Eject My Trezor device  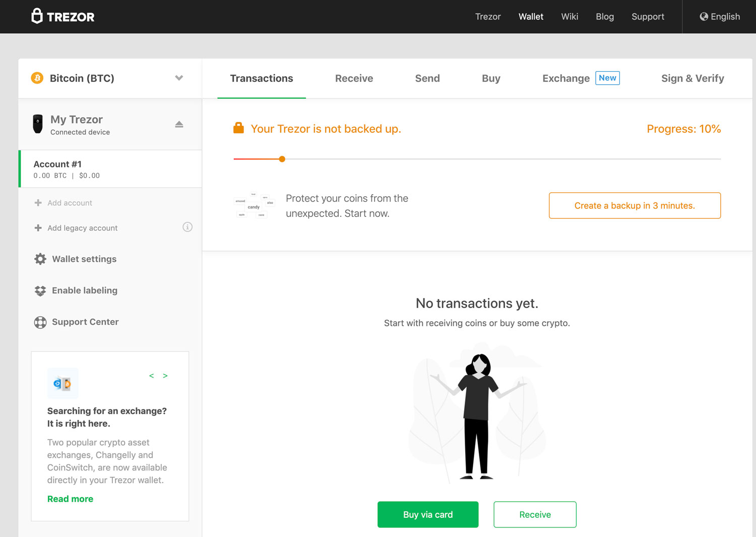click(179, 124)
